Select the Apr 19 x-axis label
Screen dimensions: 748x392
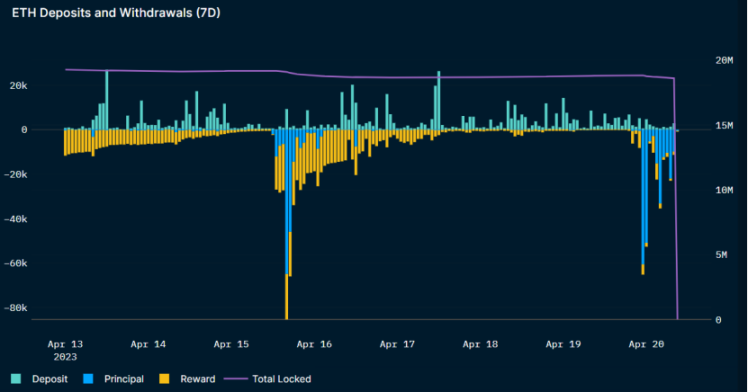point(563,344)
